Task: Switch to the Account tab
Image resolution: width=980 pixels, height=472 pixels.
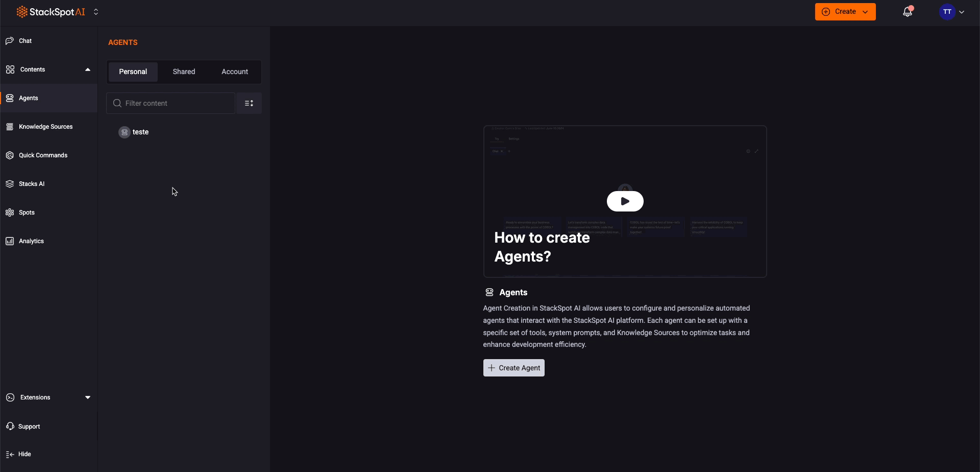Action: pyautogui.click(x=234, y=72)
